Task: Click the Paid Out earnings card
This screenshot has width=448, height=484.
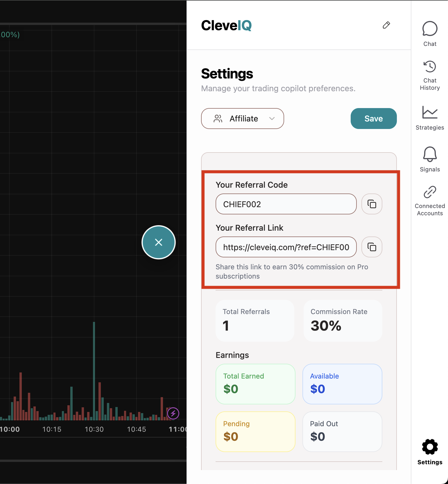Action: coord(342,431)
